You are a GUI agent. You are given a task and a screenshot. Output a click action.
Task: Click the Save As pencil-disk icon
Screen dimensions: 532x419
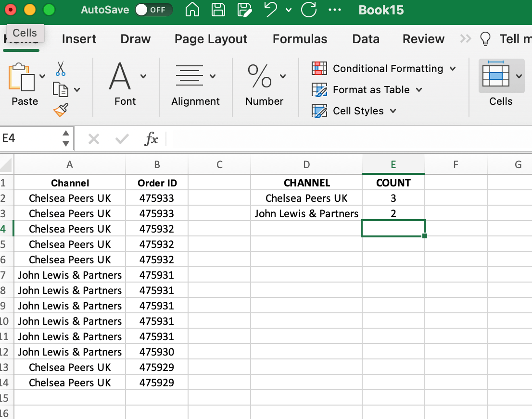click(245, 10)
